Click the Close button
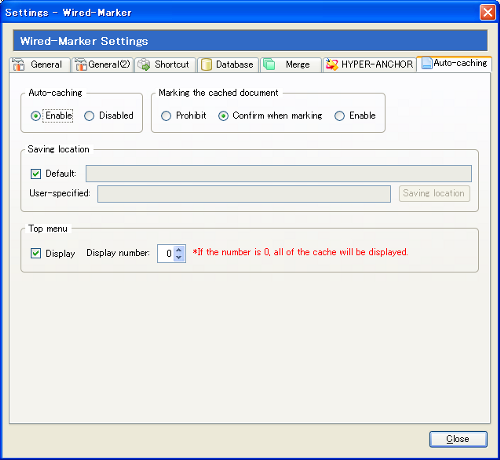The width and height of the screenshot is (500, 460). point(458,439)
